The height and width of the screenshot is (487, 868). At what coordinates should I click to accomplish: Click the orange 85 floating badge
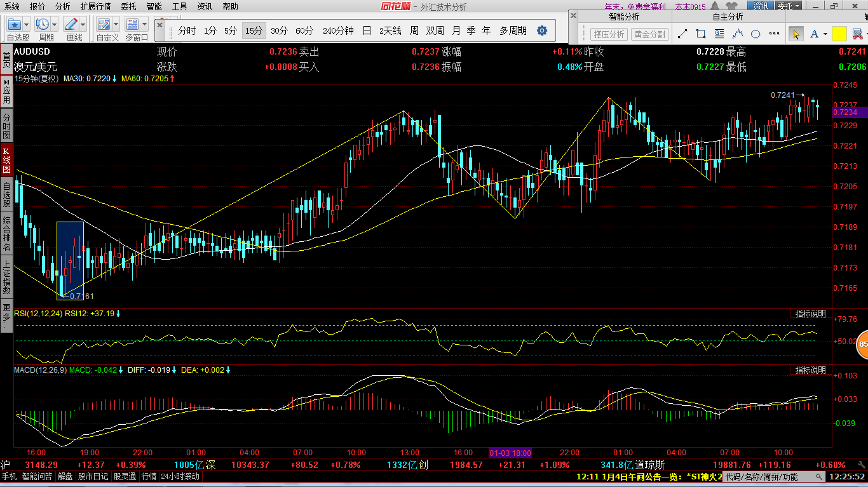[862, 345]
